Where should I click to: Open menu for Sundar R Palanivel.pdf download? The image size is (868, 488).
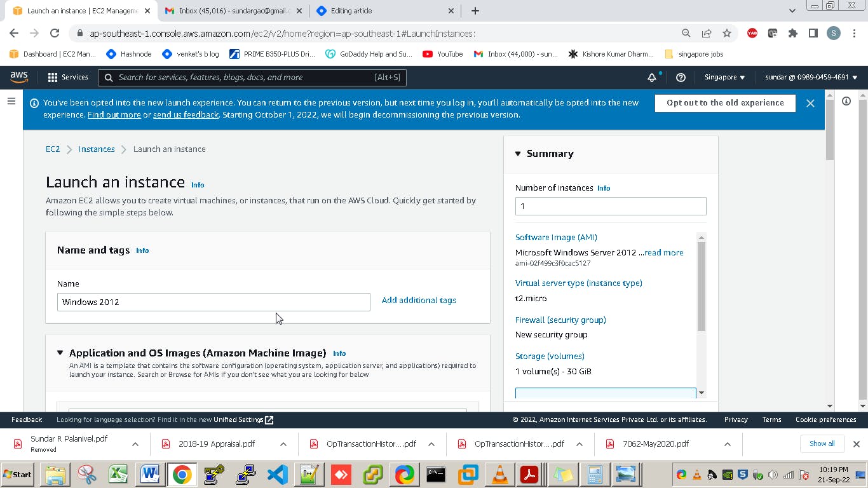pyautogui.click(x=135, y=444)
